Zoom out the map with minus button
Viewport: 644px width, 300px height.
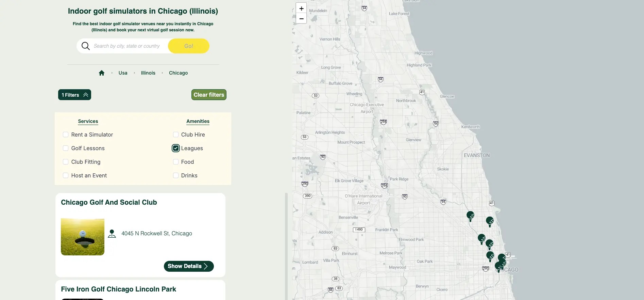301,18
